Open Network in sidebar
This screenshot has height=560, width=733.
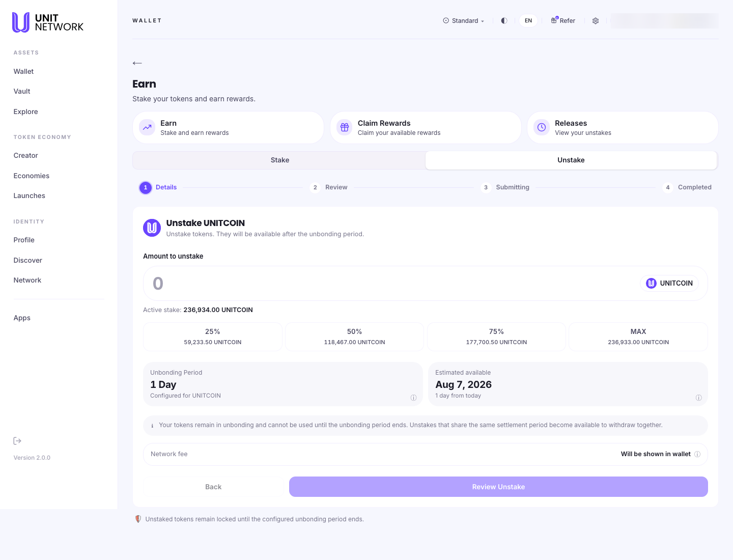point(27,280)
